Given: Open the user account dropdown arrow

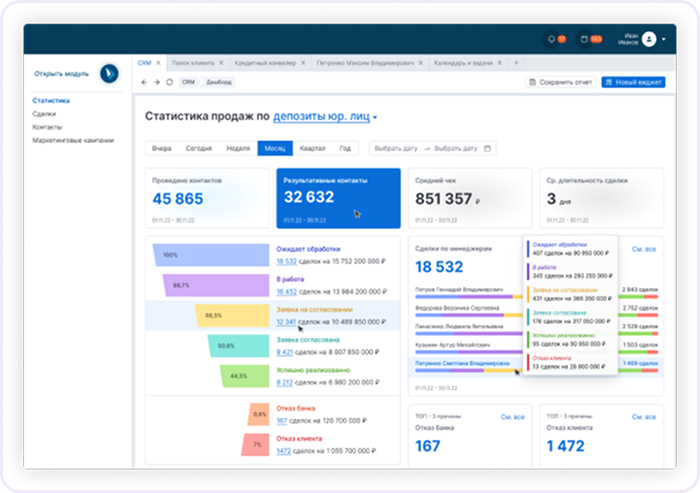Looking at the screenshot, I should (664, 39).
